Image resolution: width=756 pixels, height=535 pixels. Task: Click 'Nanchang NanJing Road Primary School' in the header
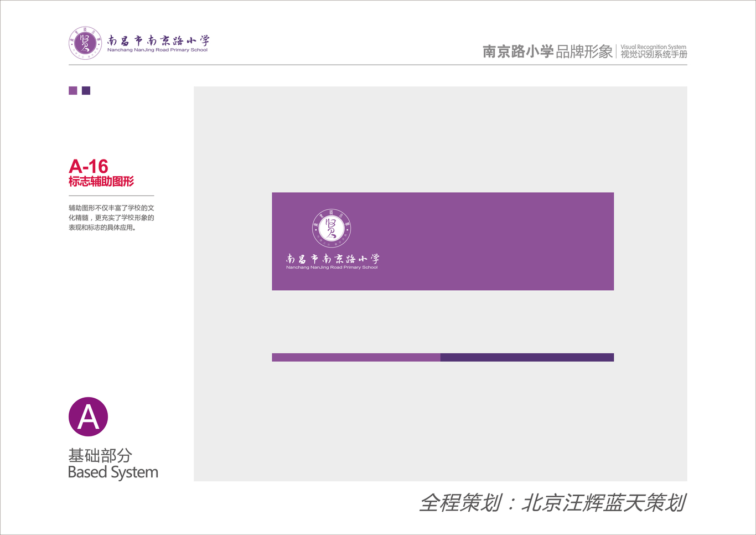(x=157, y=50)
